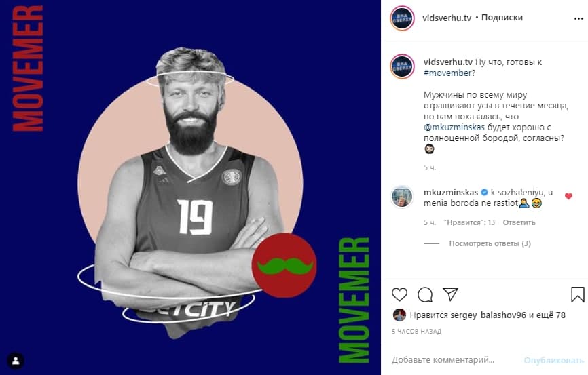Open the three-dot post options menu
This screenshot has height=375, width=588.
pyautogui.click(x=578, y=19)
